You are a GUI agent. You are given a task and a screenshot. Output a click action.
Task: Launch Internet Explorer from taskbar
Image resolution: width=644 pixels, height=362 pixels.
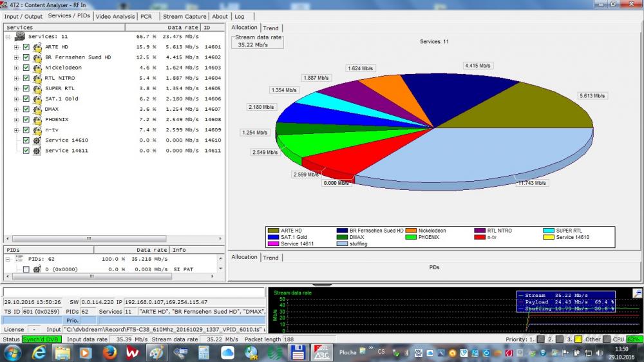pyautogui.click(x=39, y=353)
